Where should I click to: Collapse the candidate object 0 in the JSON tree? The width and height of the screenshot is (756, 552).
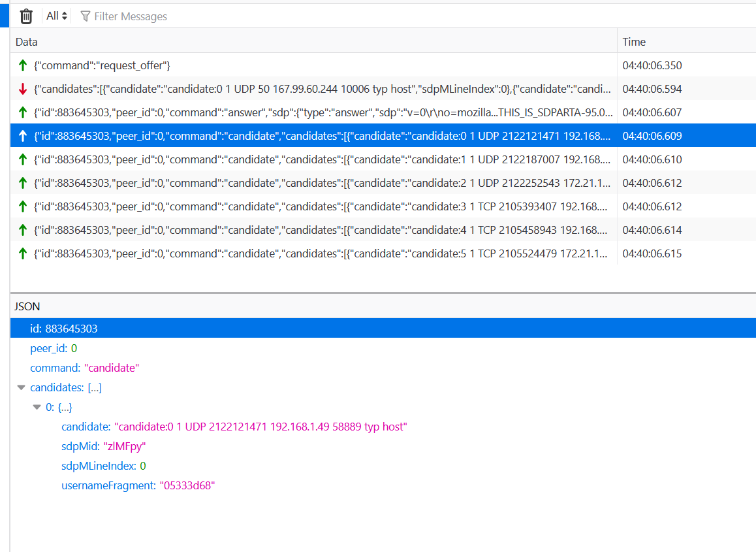click(37, 406)
